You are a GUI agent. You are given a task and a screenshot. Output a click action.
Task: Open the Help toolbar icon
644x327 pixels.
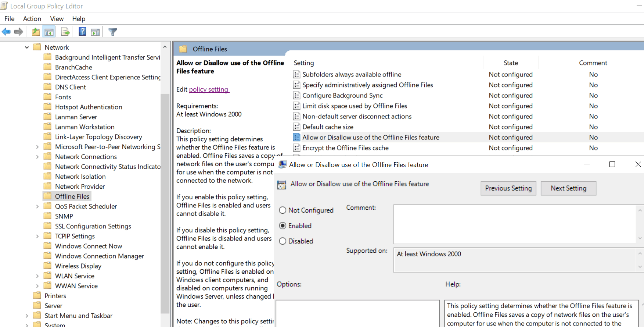tap(83, 32)
